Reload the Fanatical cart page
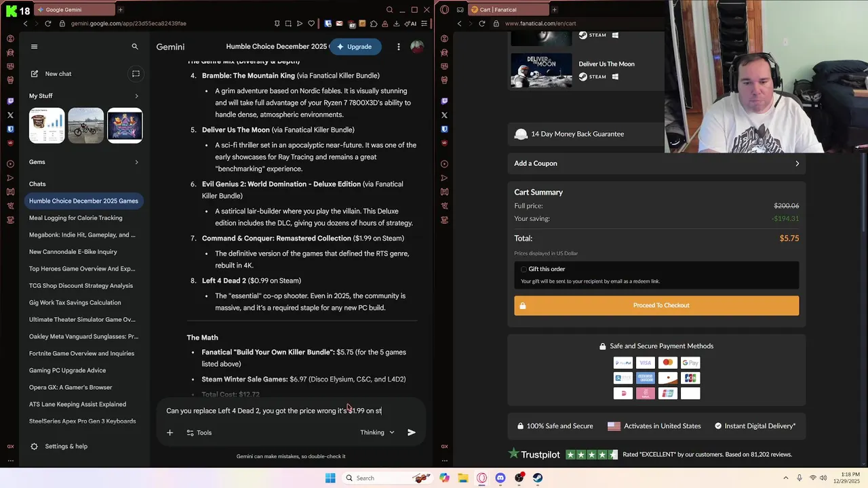 coord(481,24)
